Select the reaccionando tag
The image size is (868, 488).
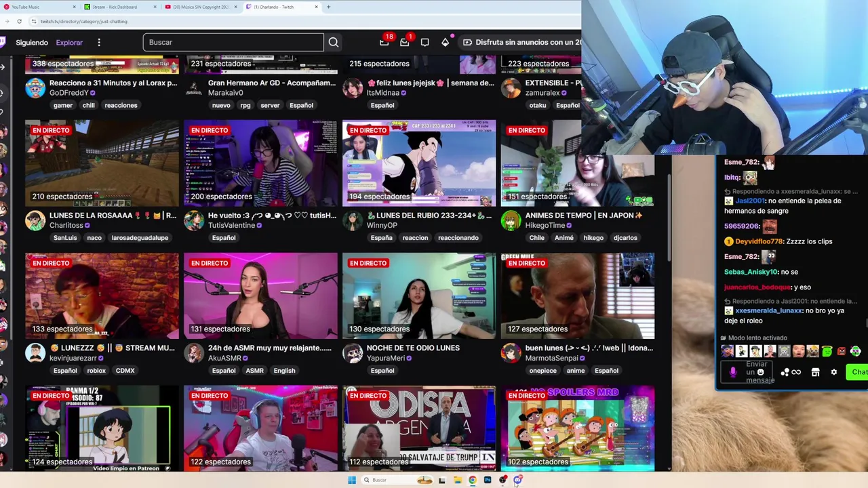coord(458,238)
